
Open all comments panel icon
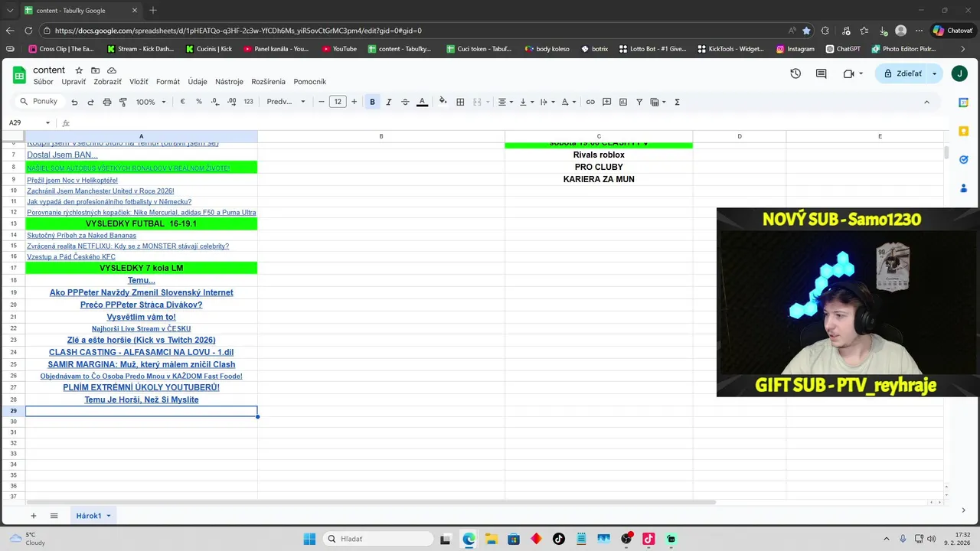pos(821,73)
